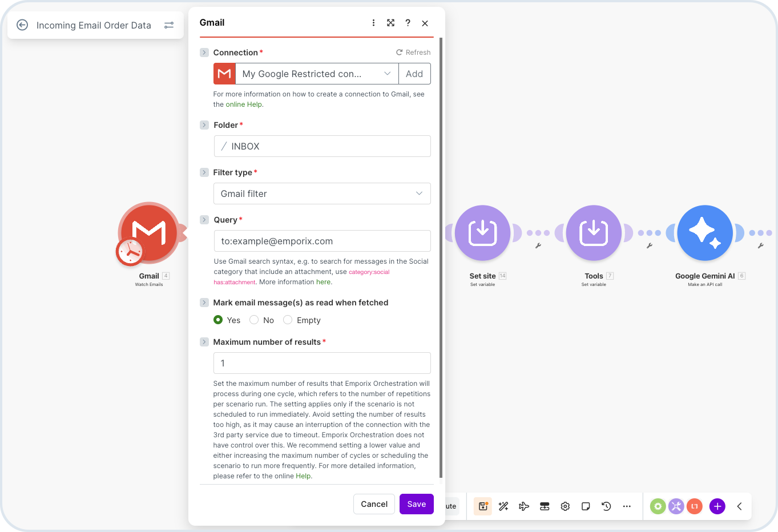This screenshot has height=532, width=778.
Task: Select No for mark email as read
Action: pyautogui.click(x=254, y=320)
